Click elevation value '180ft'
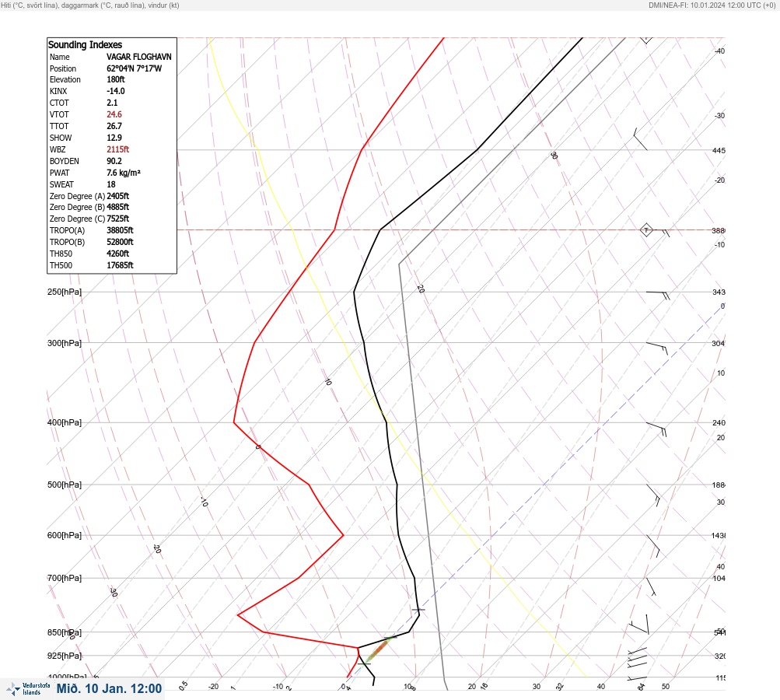780x700 pixels. (115, 79)
